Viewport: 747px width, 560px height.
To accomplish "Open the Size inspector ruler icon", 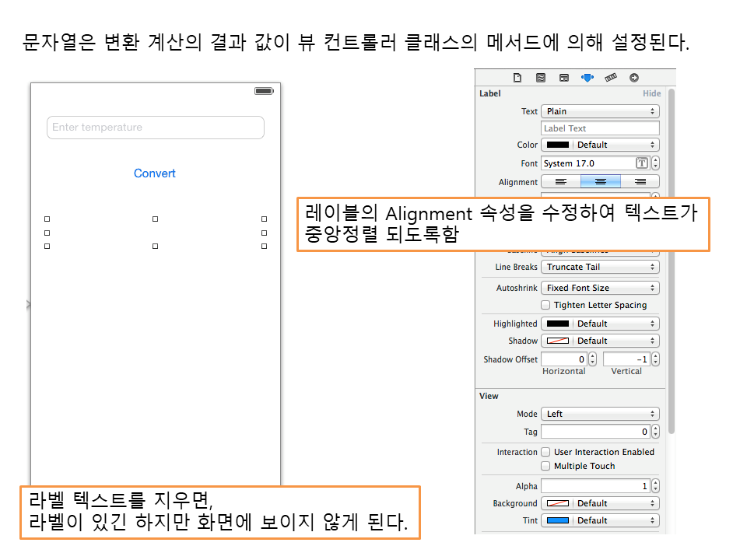I will pyautogui.click(x=611, y=78).
